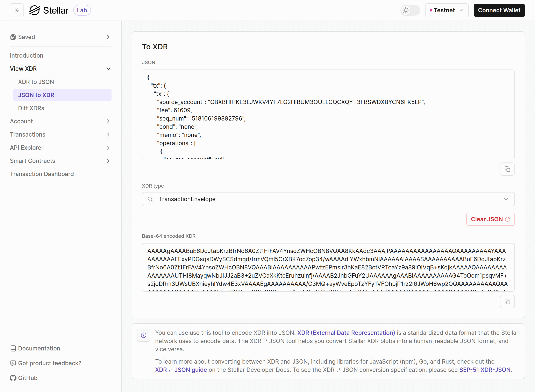Clear the JSON input
This screenshot has height=392, width=535.
(490, 219)
